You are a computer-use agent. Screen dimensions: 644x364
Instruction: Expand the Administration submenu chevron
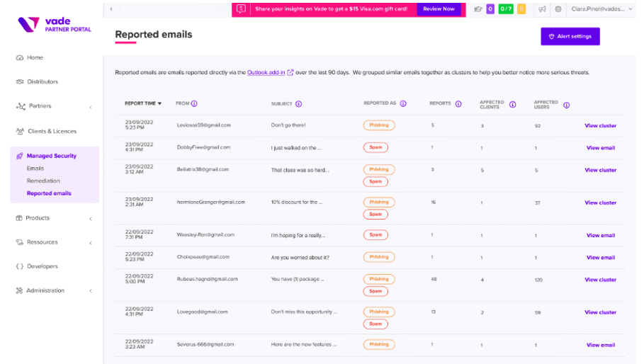[91, 291]
